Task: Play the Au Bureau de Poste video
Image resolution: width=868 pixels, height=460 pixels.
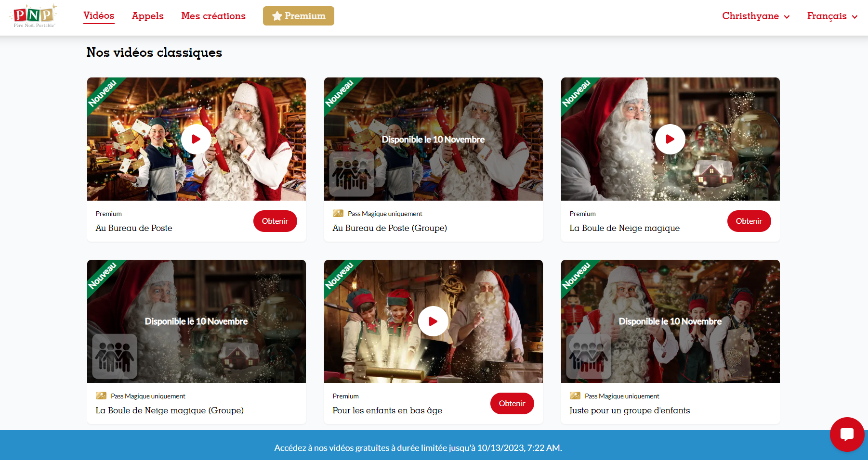Action: [x=196, y=139]
